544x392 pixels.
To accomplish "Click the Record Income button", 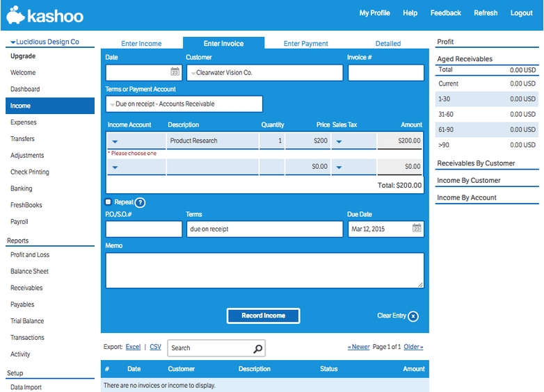I will pos(264,316).
